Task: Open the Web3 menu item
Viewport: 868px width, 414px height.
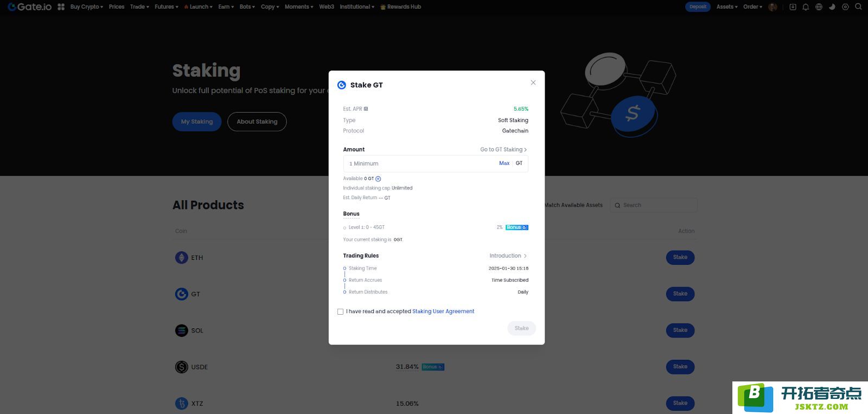Action: pyautogui.click(x=327, y=7)
